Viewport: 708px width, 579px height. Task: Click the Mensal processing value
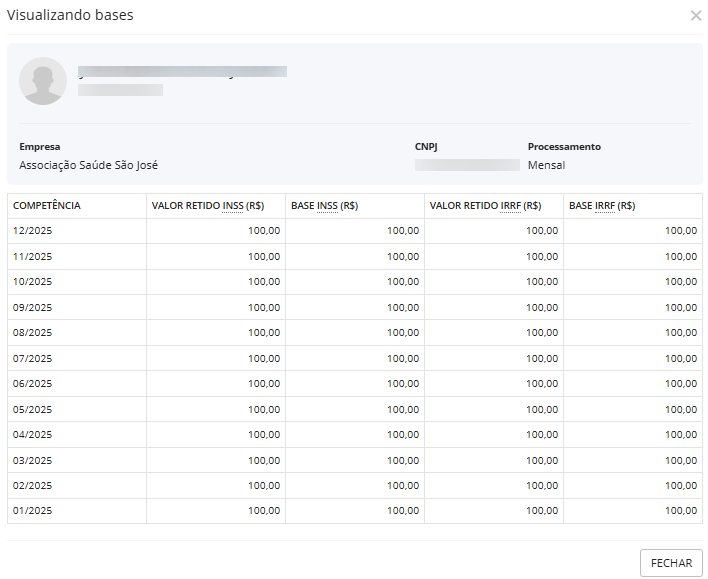546,165
